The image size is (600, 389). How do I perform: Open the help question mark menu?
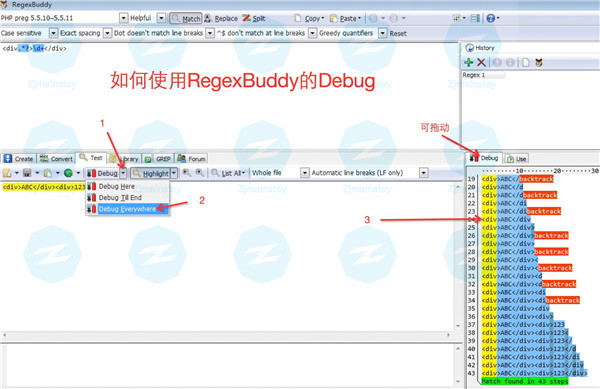492,18
